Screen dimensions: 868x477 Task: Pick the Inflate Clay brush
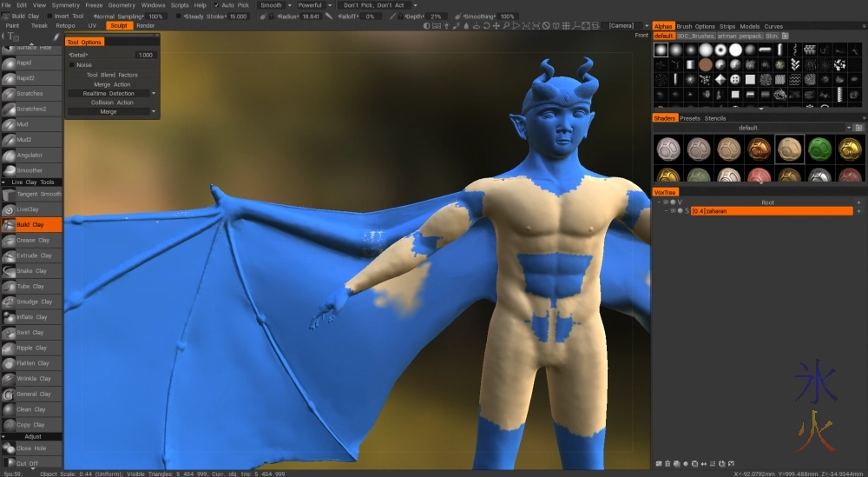coord(31,317)
